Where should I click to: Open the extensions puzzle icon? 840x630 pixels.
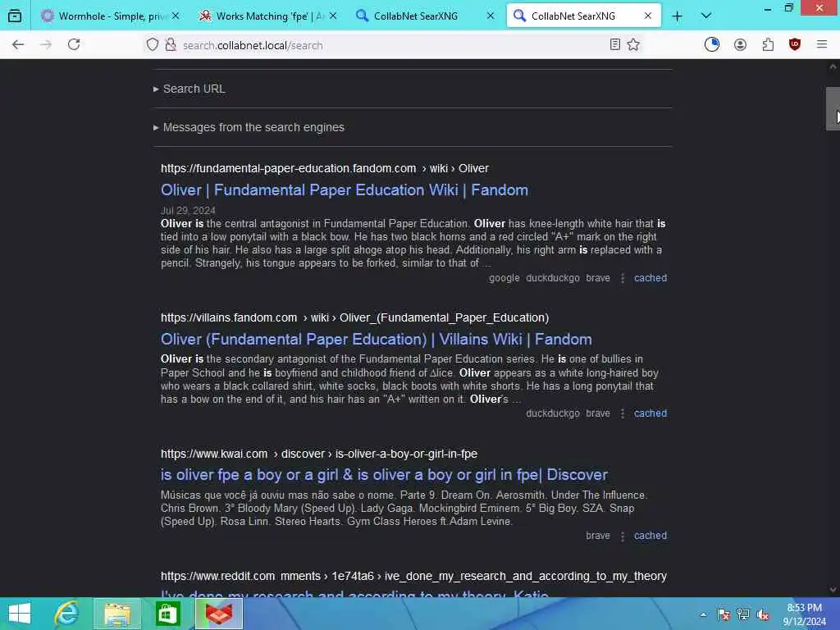768,45
